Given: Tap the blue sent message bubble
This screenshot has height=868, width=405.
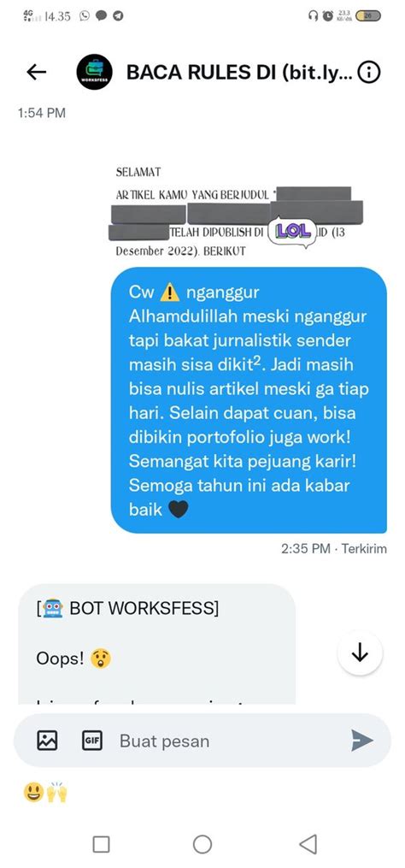Looking at the screenshot, I should pos(249,400).
